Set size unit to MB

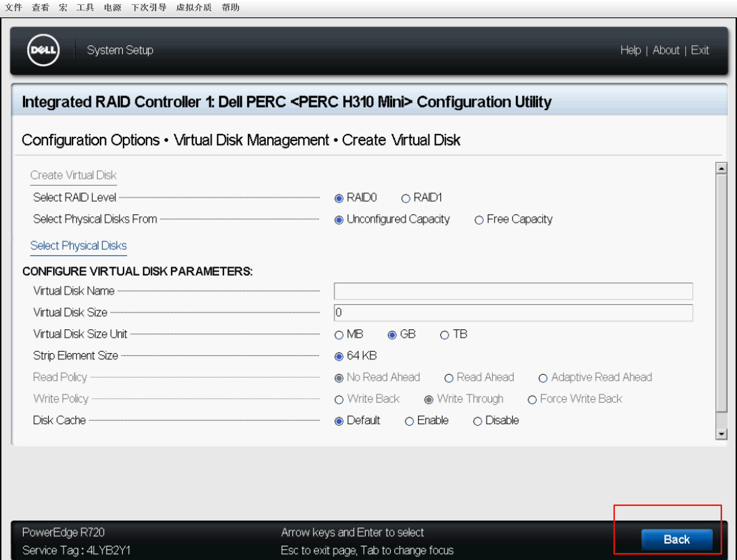coord(339,335)
